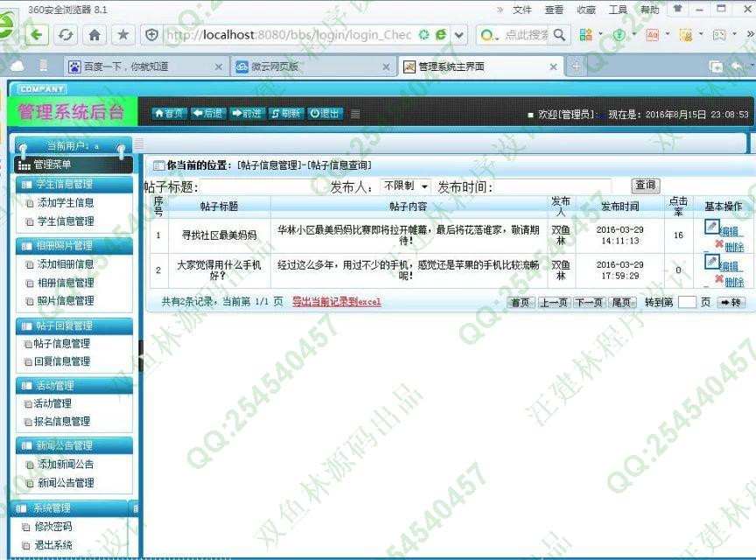Screen dimensions: 756x560
Task: Close the 微云网页版 tab
Action: [x=386, y=67]
